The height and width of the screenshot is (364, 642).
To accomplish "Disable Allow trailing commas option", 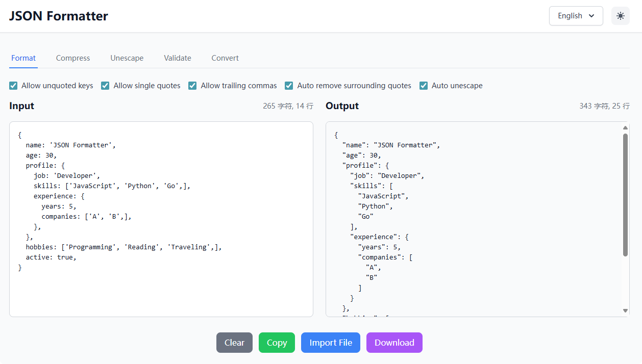I will click(192, 86).
